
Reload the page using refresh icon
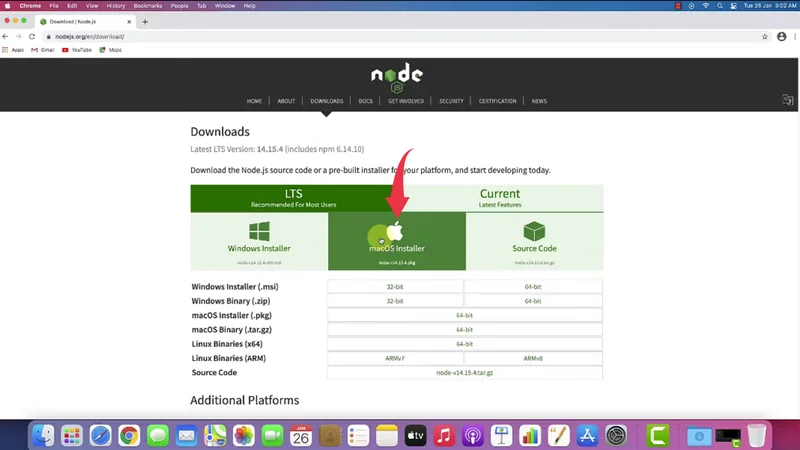point(32,37)
